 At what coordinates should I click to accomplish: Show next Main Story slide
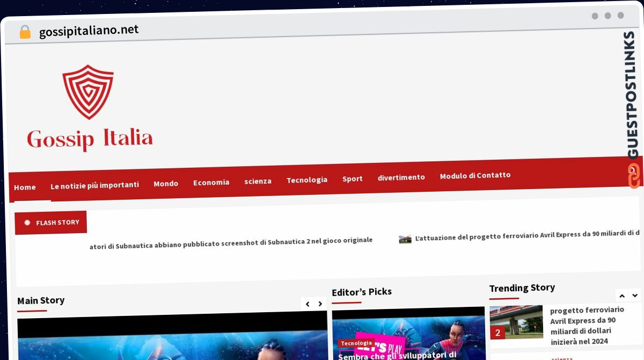point(320,304)
